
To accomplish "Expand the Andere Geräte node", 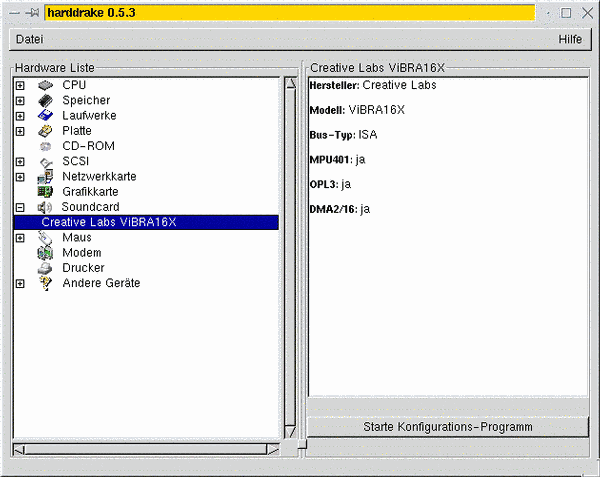I will click(x=20, y=284).
